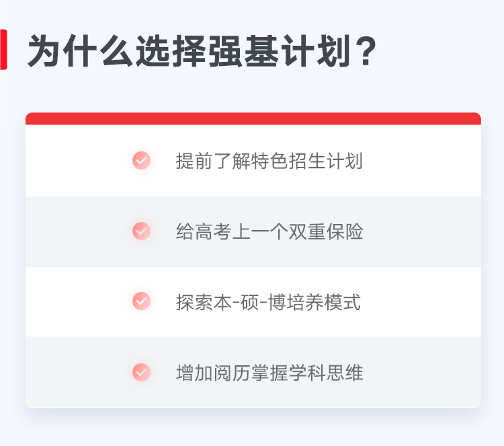Click 增加阅历 in the last list row

[213, 373]
